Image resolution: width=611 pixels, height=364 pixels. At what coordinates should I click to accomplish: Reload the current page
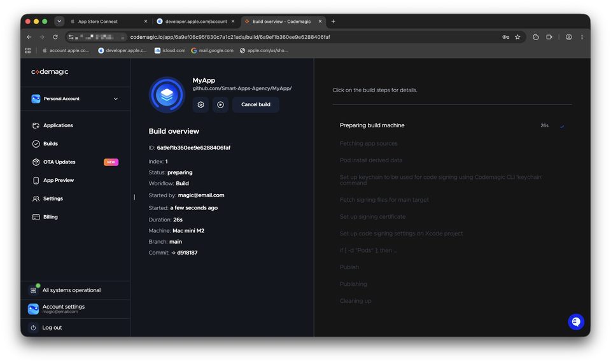(55, 37)
